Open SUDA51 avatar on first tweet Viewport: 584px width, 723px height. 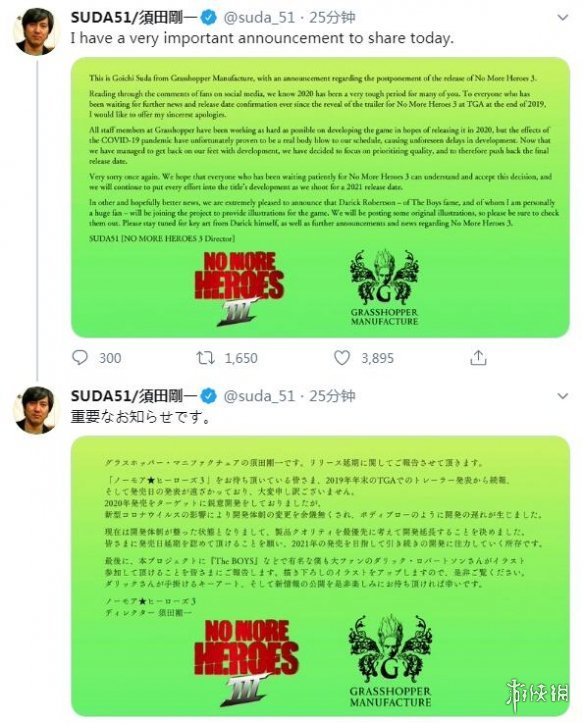[x=35, y=31]
